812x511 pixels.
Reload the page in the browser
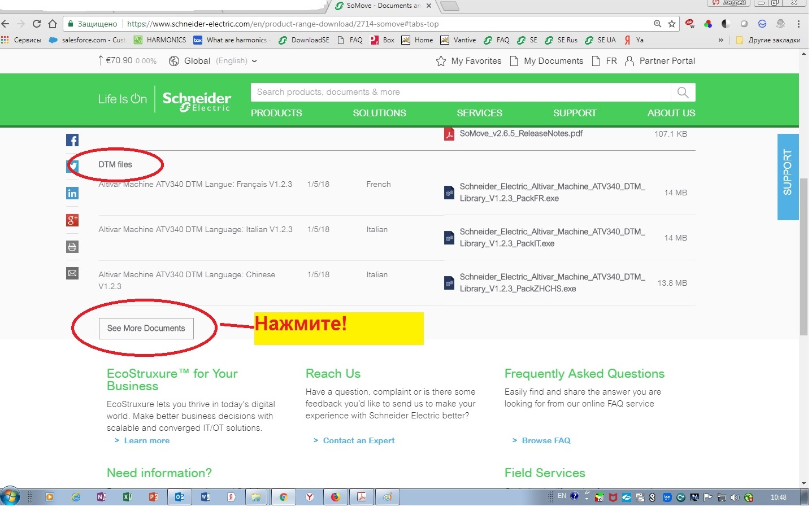[x=37, y=24]
